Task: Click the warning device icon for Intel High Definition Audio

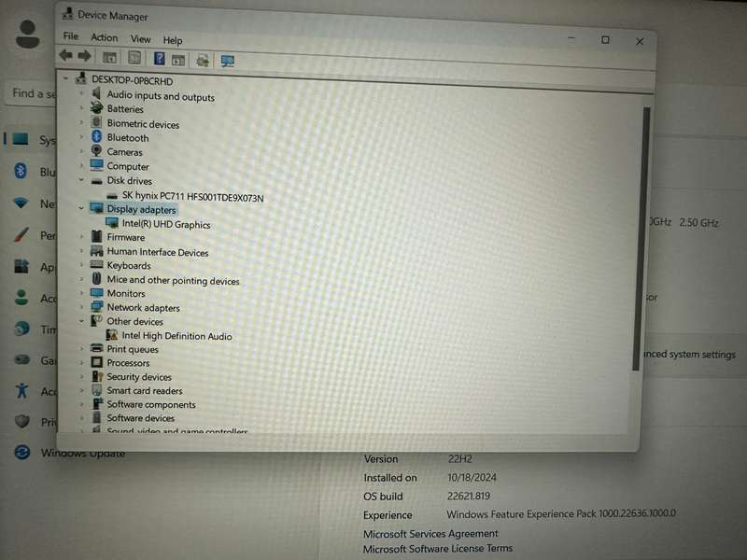Action: (112, 335)
